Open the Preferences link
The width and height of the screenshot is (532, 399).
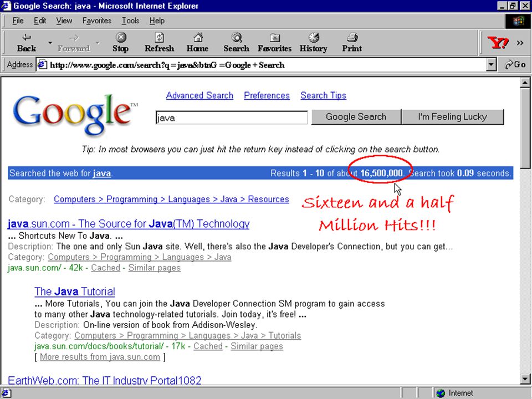click(267, 95)
